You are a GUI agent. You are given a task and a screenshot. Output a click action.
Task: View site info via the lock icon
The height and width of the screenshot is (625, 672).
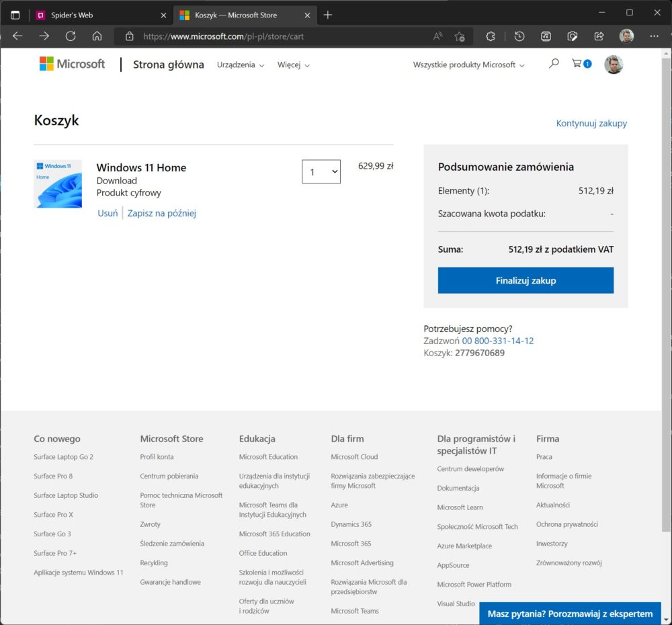pyautogui.click(x=130, y=36)
